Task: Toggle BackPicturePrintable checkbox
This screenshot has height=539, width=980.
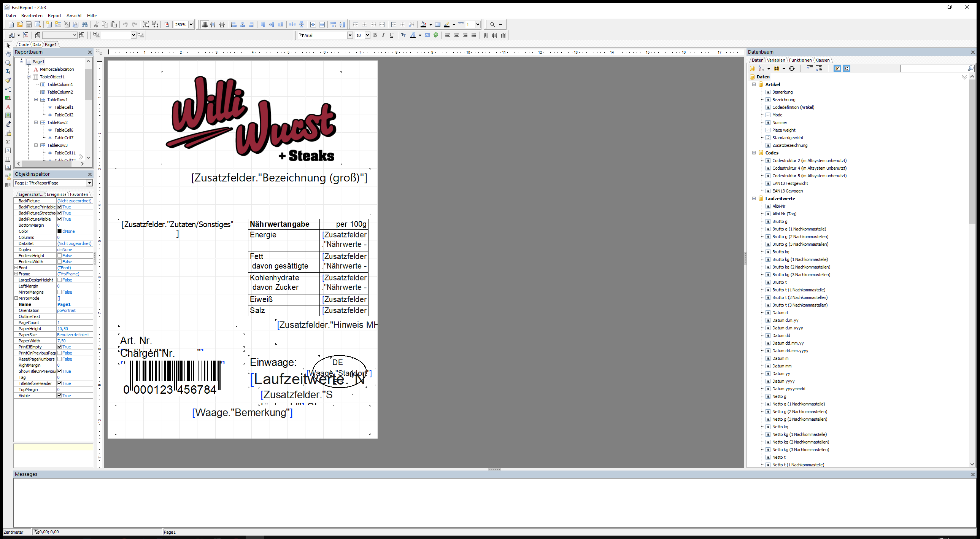Action: 59,207
